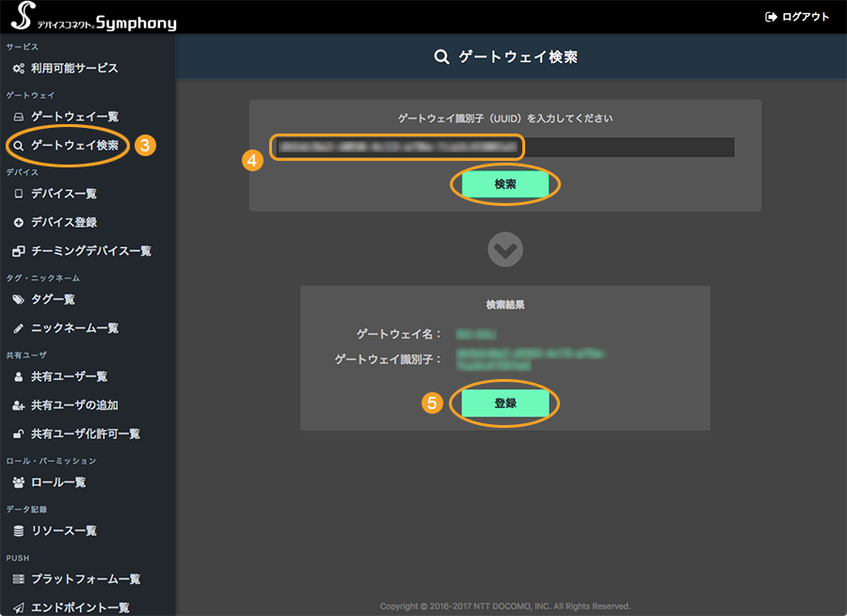This screenshot has height=616, width=847.
Task: Open ニックネーム一覧 in the sidebar
Action: 74,327
